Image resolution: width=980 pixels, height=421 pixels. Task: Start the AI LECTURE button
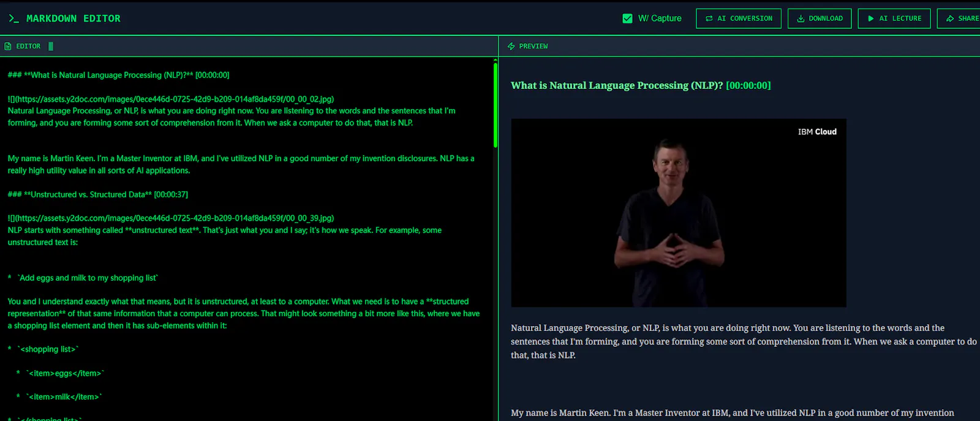[894, 18]
